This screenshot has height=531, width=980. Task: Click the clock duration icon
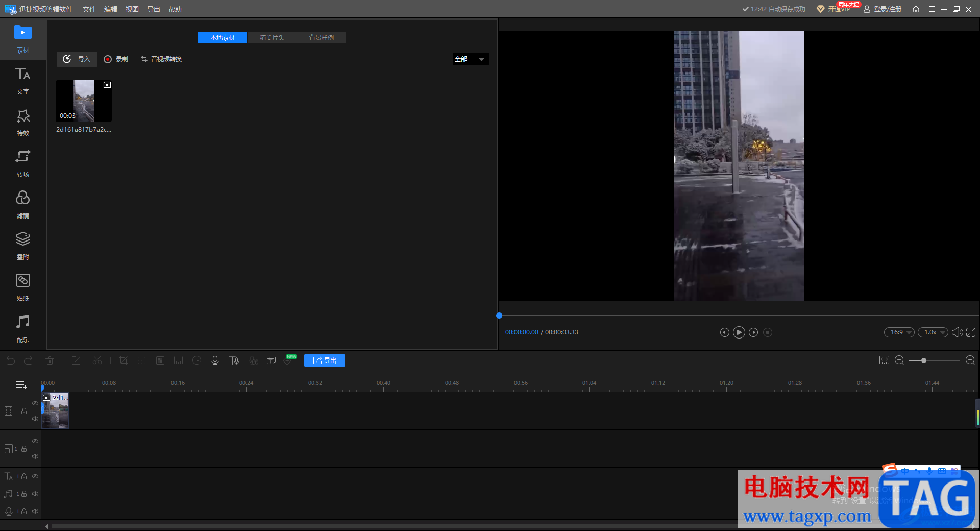pos(197,360)
